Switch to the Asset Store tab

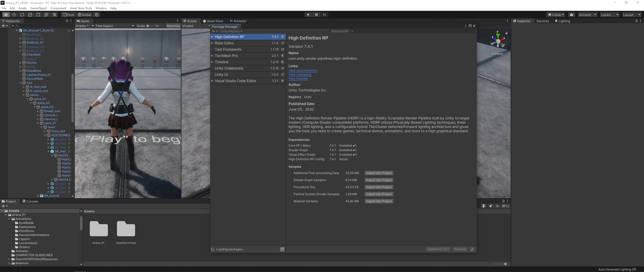click(213, 21)
